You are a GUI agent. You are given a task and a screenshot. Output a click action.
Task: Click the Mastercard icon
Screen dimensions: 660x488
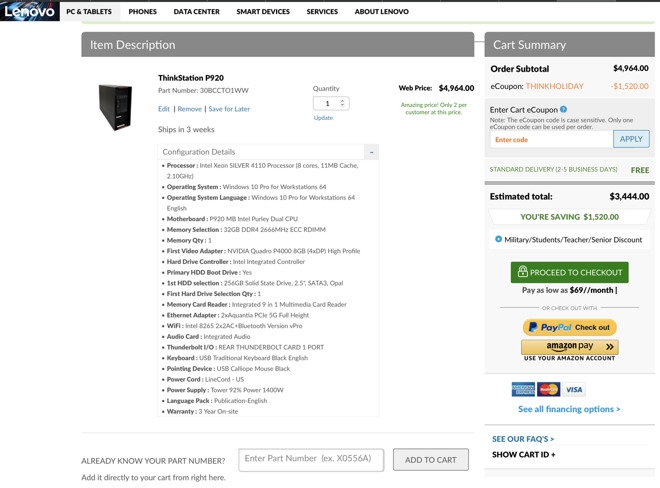[548, 389]
